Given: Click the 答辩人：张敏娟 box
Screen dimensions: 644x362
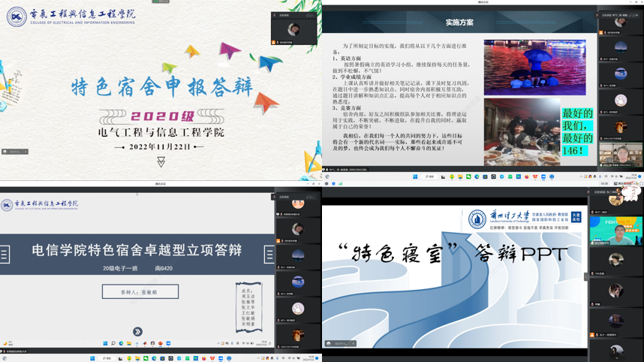Looking at the screenshot, I should [140, 291].
